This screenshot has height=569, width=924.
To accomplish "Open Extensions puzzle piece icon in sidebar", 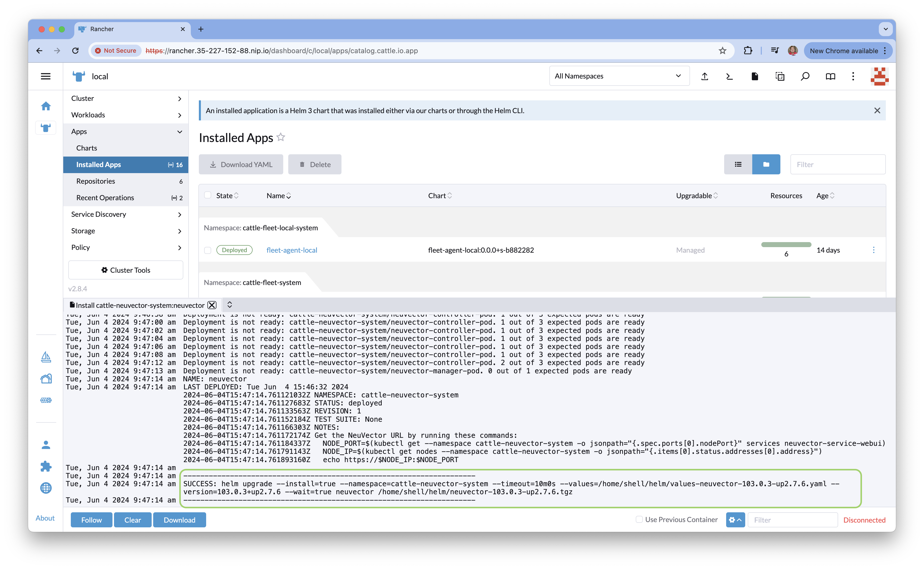I will [x=46, y=466].
